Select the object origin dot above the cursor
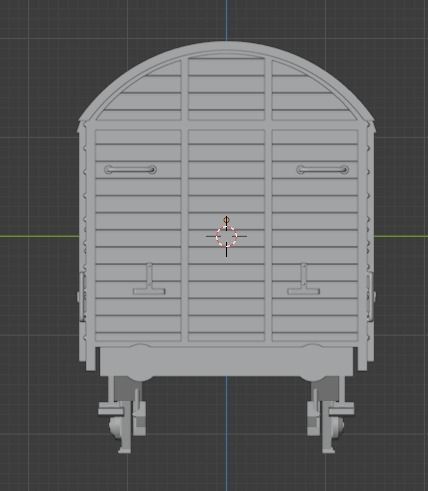This screenshot has height=491, width=428. coord(227,220)
